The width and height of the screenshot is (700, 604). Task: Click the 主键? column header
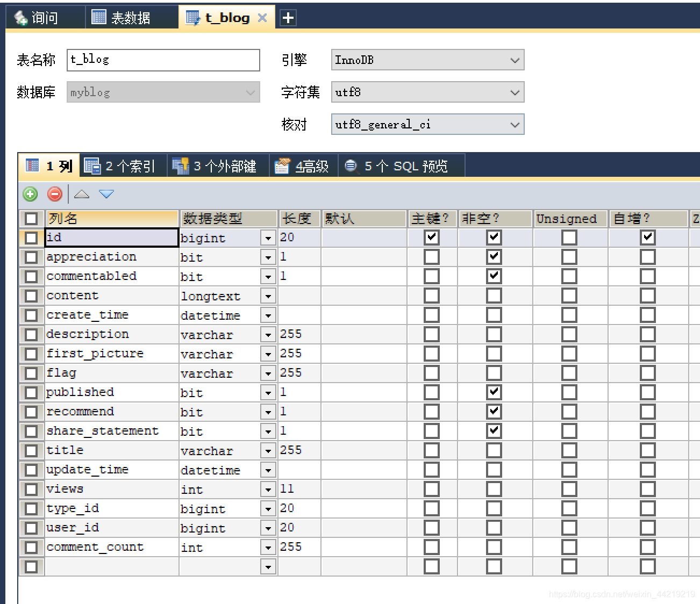pyautogui.click(x=432, y=219)
